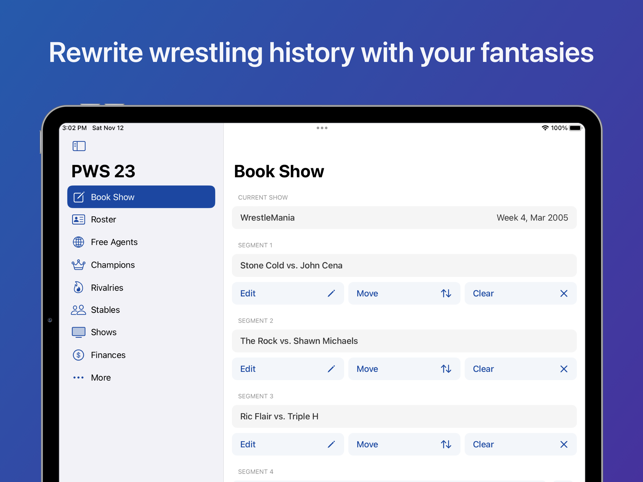Image resolution: width=643 pixels, height=482 pixels.
Task: Open the Roster section
Action: pos(141,219)
